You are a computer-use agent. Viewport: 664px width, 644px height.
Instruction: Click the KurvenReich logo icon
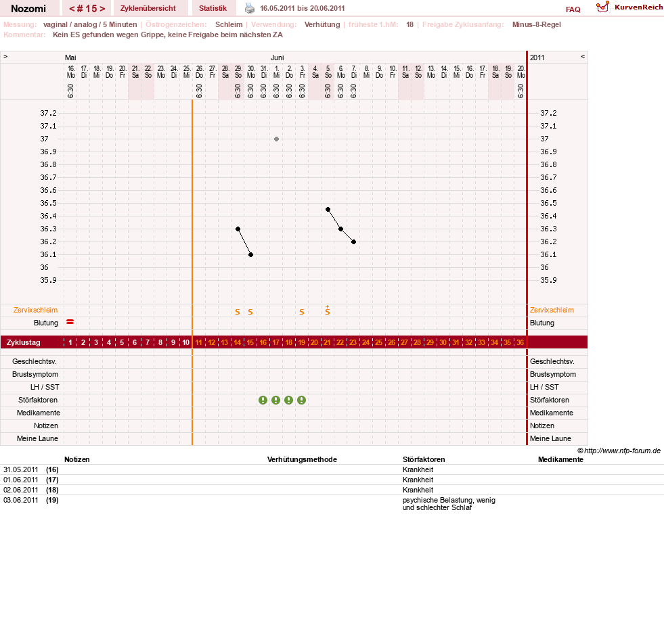tap(602, 7)
